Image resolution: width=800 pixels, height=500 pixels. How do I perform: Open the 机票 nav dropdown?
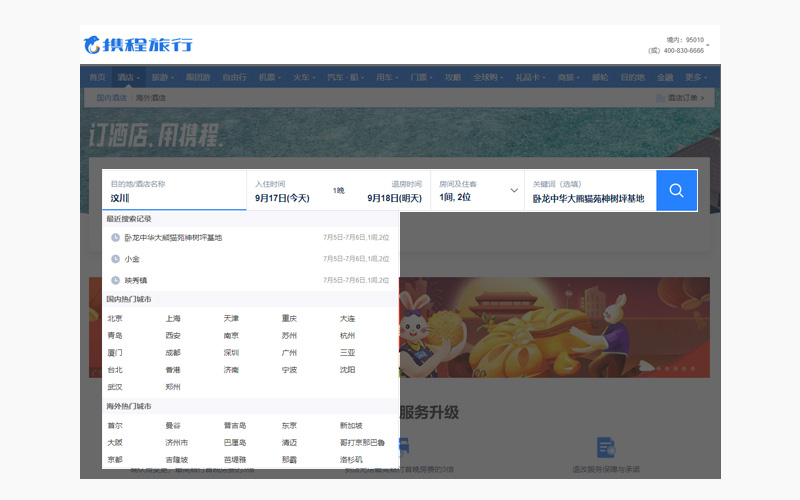[x=269, y=77]
